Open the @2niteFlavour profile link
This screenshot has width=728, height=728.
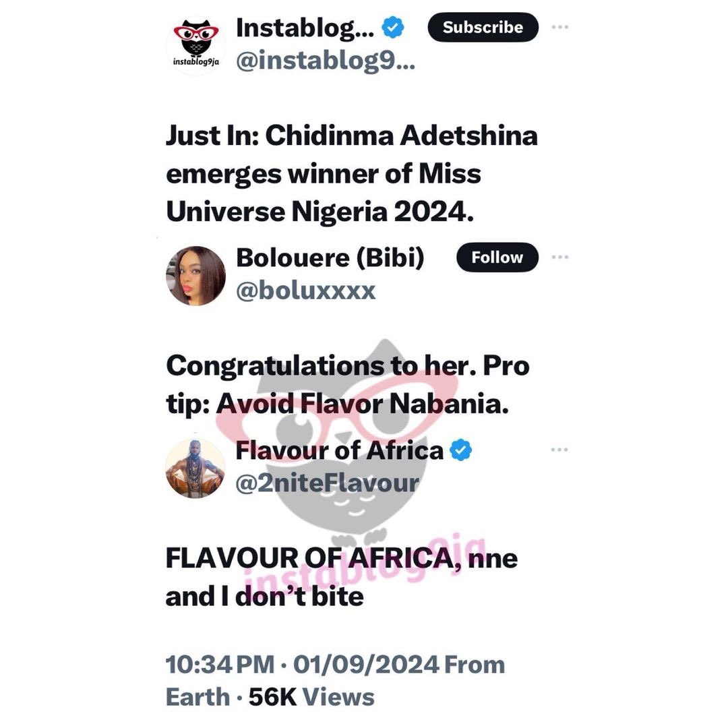(328, 483)
